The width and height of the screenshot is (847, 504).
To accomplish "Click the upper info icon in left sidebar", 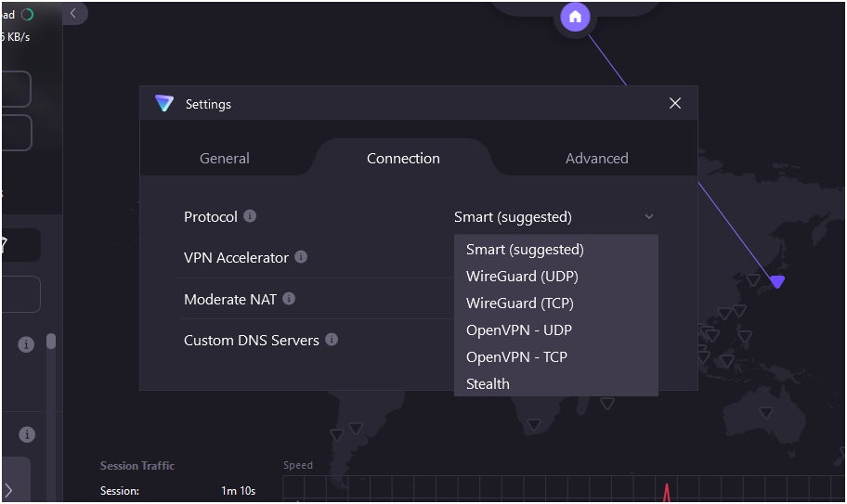I will pos(26,344).
